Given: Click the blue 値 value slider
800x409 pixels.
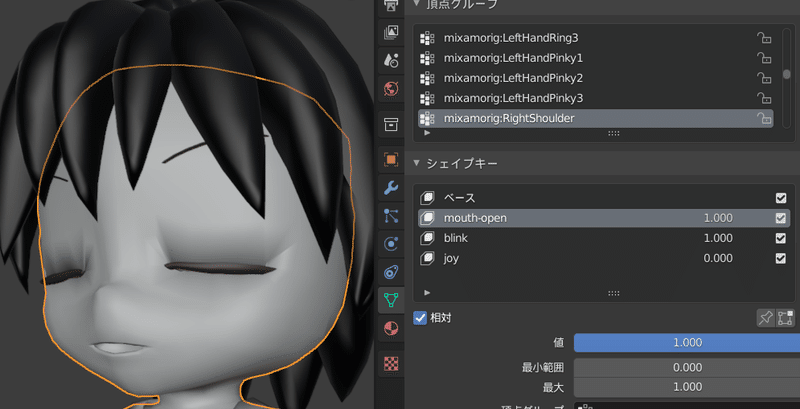Looking at the screenshot, I should (x=687, y=343).
